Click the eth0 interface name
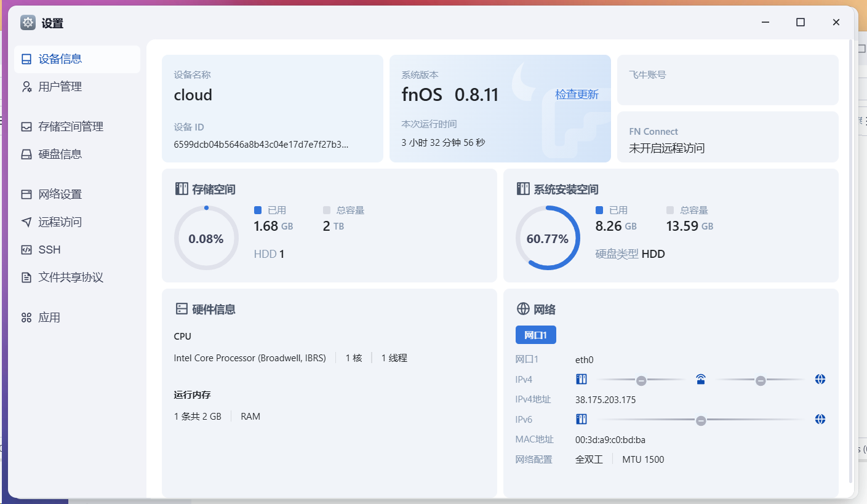Screen dimensions: 867x504 pos(584,360)
